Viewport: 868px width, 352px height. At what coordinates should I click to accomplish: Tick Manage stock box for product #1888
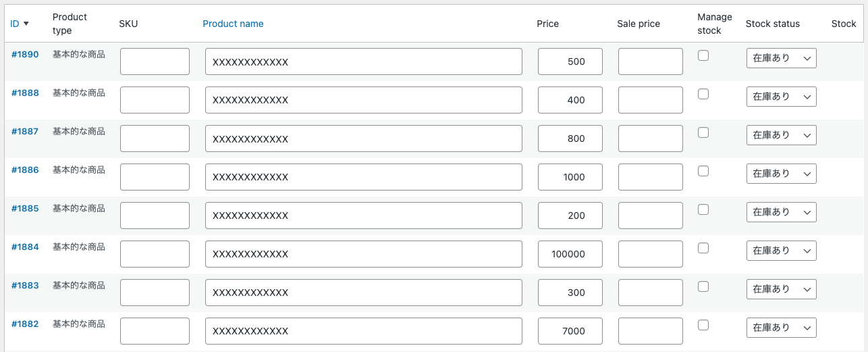click(703, 95)
